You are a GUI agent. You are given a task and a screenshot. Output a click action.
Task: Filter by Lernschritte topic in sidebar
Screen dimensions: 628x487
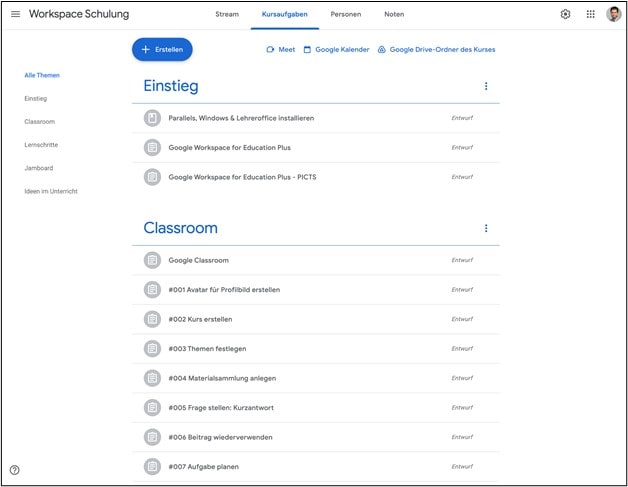coord(41,145)
